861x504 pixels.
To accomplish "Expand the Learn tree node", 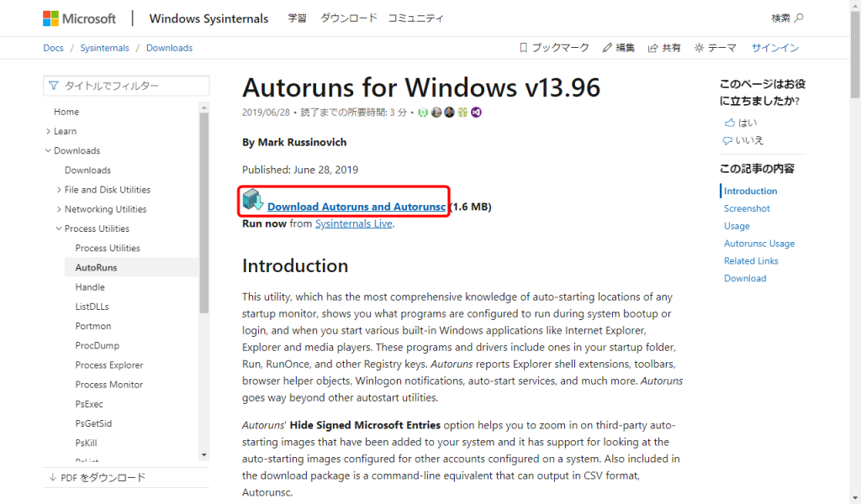I will tap(48, 131).
